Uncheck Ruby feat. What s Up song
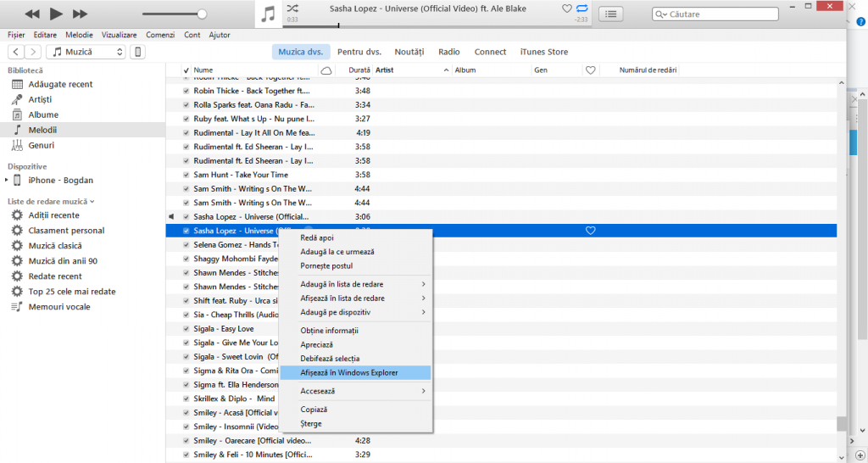The height and width of the screenshot is (463, 868). coord(186,119)
